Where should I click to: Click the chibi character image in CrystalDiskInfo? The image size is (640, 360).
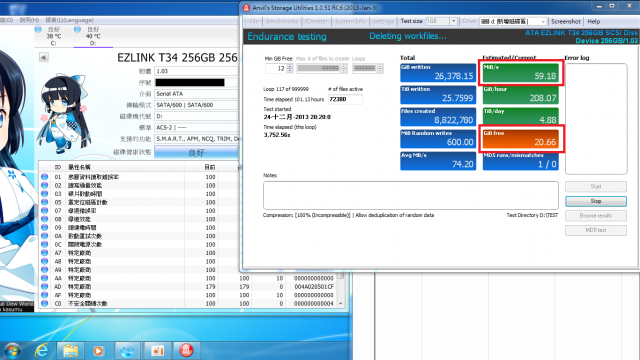click(64, 113)
